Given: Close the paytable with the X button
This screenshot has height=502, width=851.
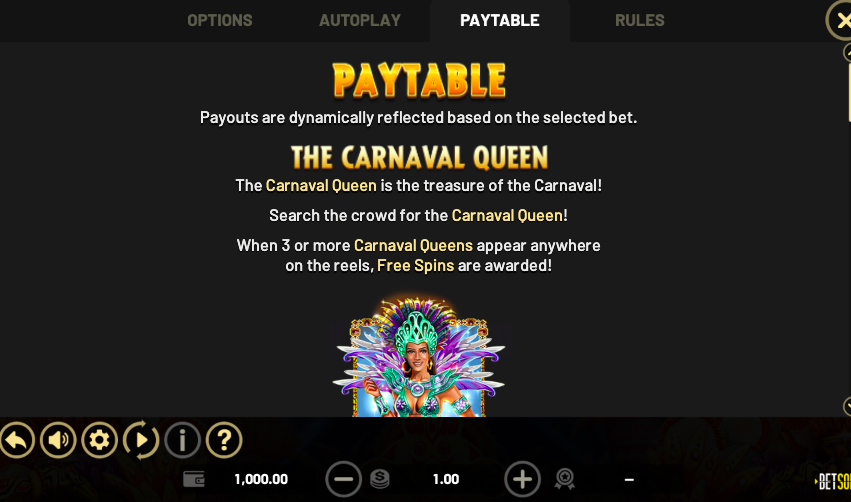Looking at the screenshot, I should 840,21.
